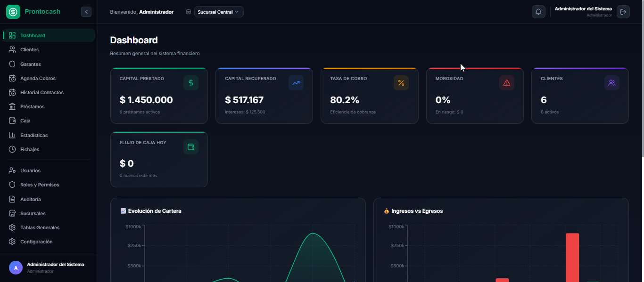Click the Intereses: $ 125.500 text
Image resolution: width=644 pixels, height=282 pixels.
click(245, 112)
